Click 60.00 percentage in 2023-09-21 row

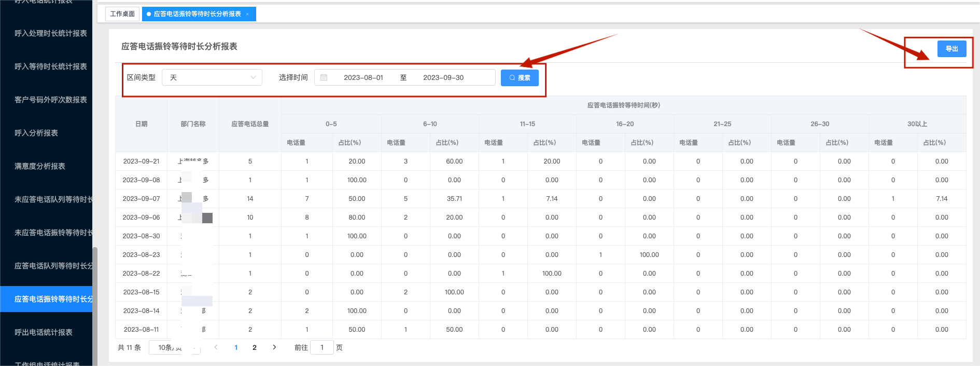click(x=454, y=161)
